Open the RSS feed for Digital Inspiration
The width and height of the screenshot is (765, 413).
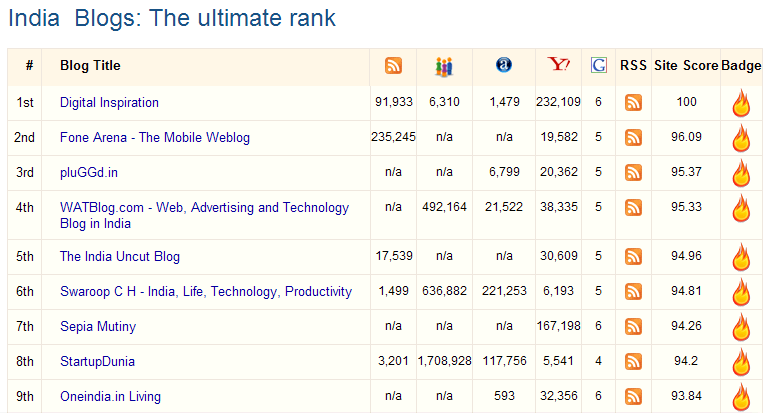633,103
